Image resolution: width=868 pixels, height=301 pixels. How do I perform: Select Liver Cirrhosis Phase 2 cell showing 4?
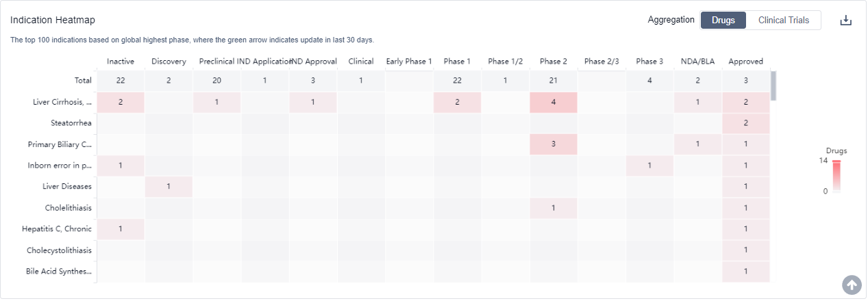point(554,102)
